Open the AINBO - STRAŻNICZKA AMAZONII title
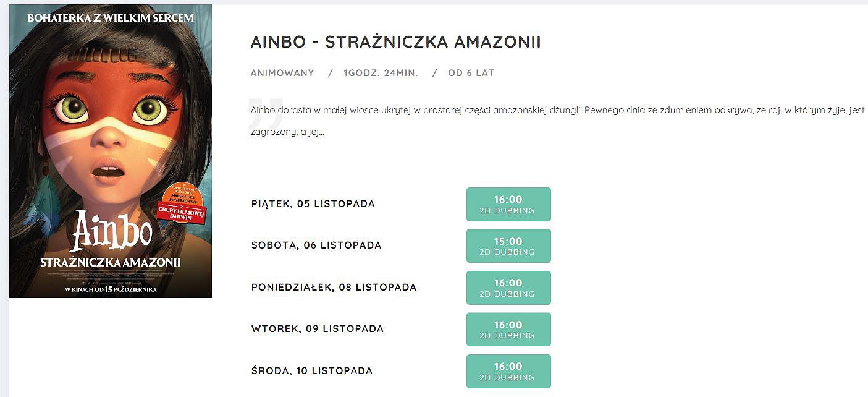The width and height of the screenshot is (868, 397). coord(396,42)
